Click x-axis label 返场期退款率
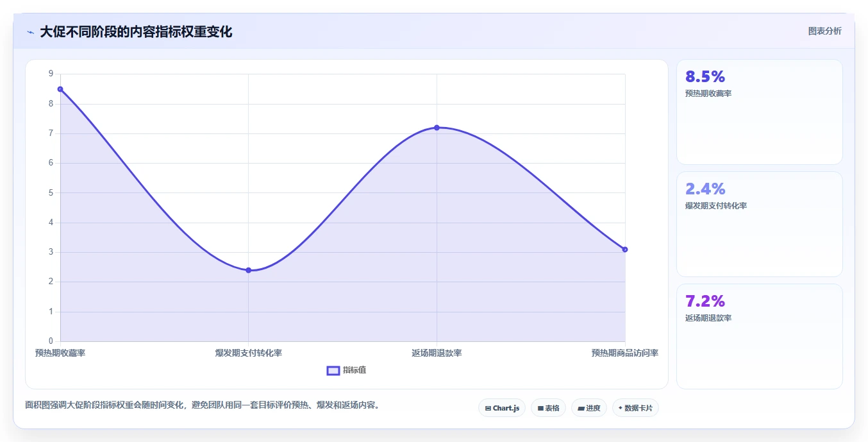Screen dimensions: 868x442 tap(437, 353)
